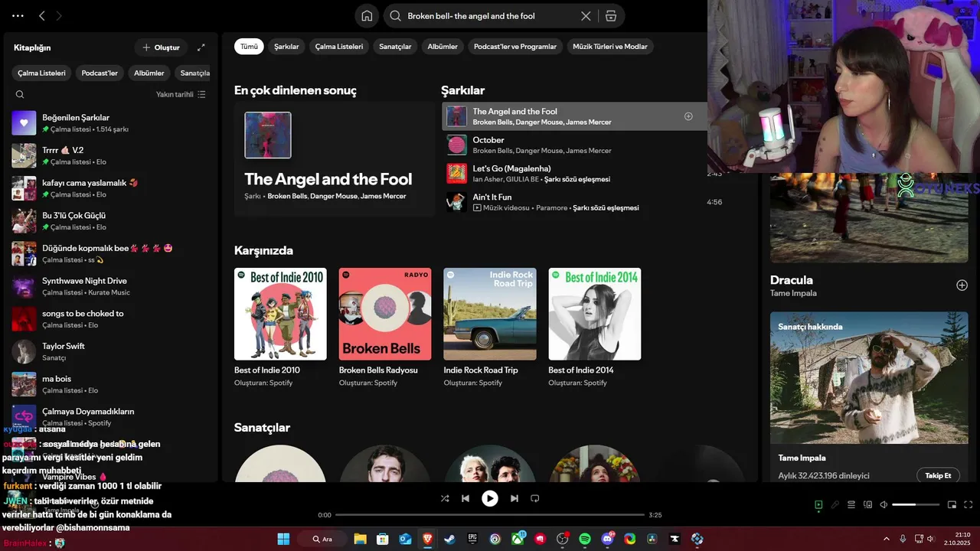This screenshot has height=551, width=980.
Task: Open Brave browser from the taskbar
Action: click(427, 539)
